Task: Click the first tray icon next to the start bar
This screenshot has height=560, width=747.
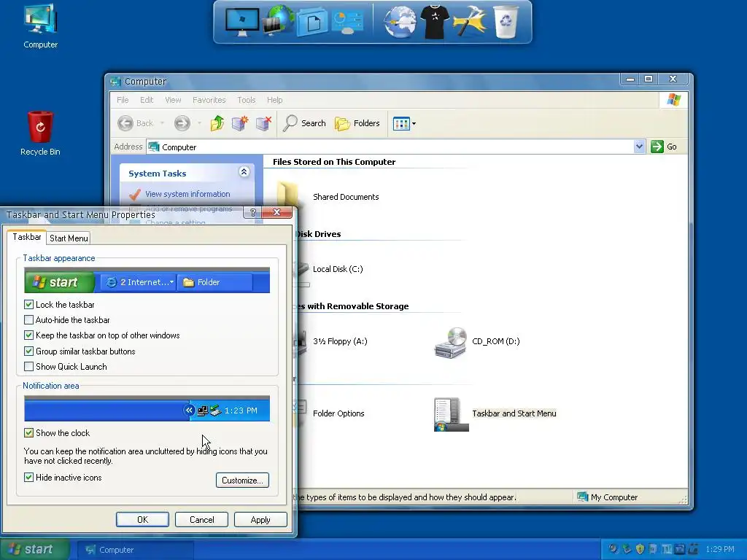Action: click(614, 549)
